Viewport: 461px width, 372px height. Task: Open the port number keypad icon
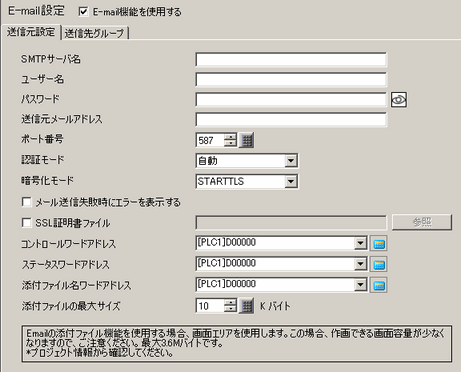pyautogui.click(x=247, y=140)
